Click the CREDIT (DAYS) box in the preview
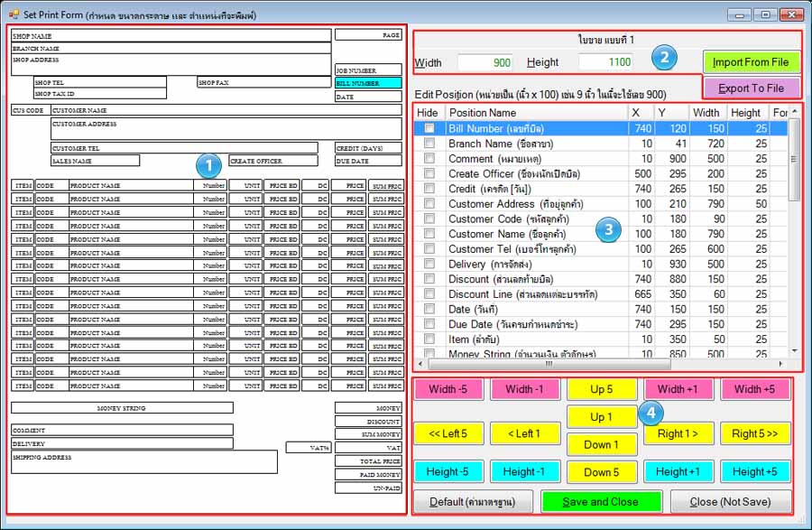Screen dimensions: 812x530 click(x=368, y=148)
